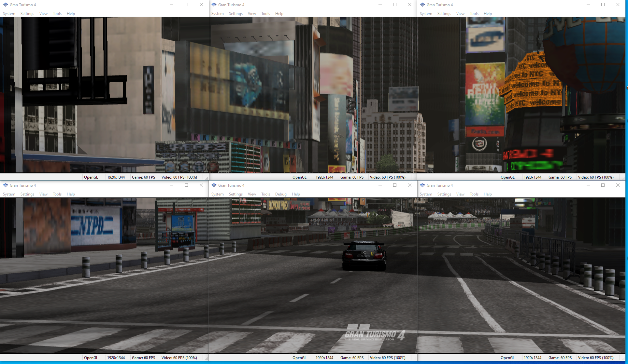Open Tools menu in bottom-right window

click(x=474, y=194)
